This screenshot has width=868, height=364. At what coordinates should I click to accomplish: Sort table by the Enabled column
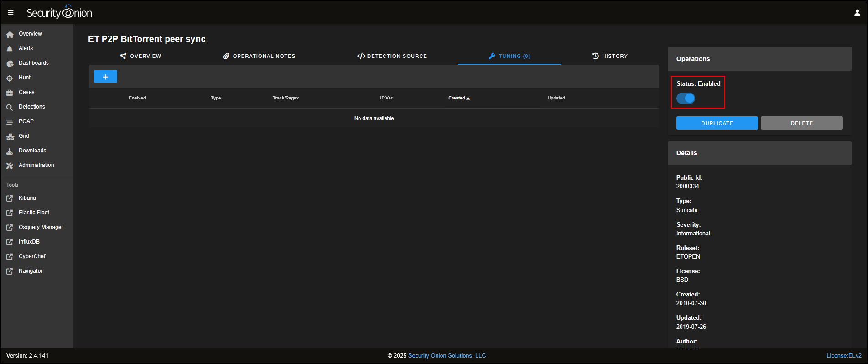[x=137, y=98]
